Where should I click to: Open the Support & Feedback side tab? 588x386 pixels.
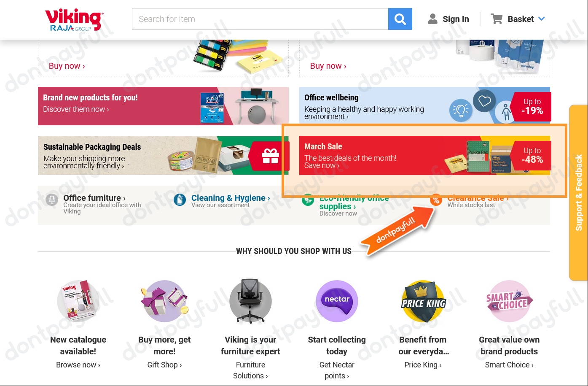click(578, 193)
